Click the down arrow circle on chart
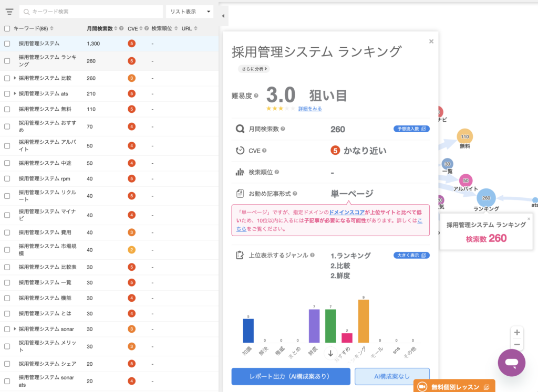This screenshot has height=392, width=538. (x=330, y=353)
